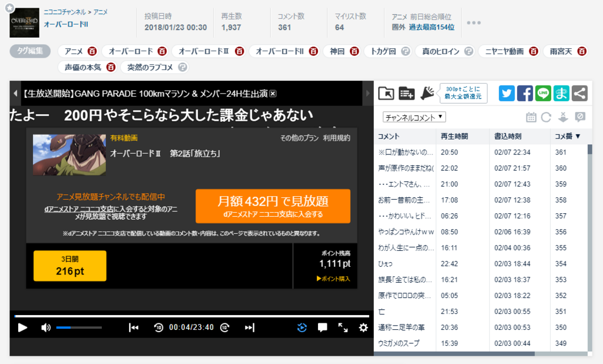Viewport: 603px width, 364px height.
Task: Open 過去最高154位 ranking link
Action: tap(432, 27)
